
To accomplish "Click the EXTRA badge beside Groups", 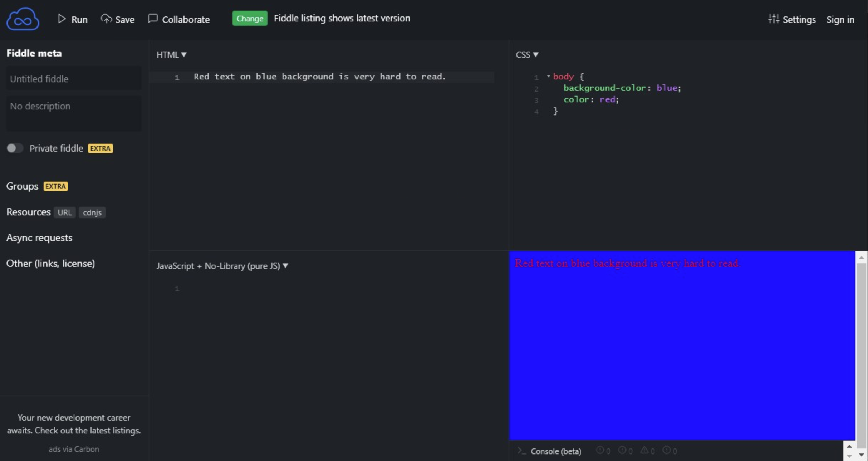I will (56, 186).
